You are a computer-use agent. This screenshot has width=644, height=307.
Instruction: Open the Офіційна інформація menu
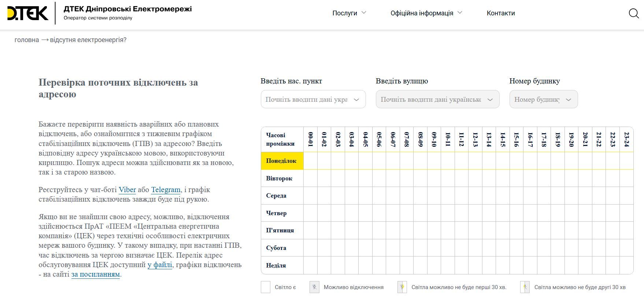point(426,13)
